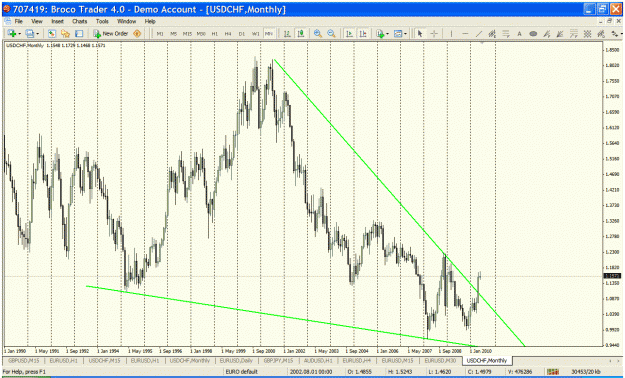Switch chart to H4 timeframe
Image resolution: width=625 pixels, height=378 pixels.
[x=228, y=34]
